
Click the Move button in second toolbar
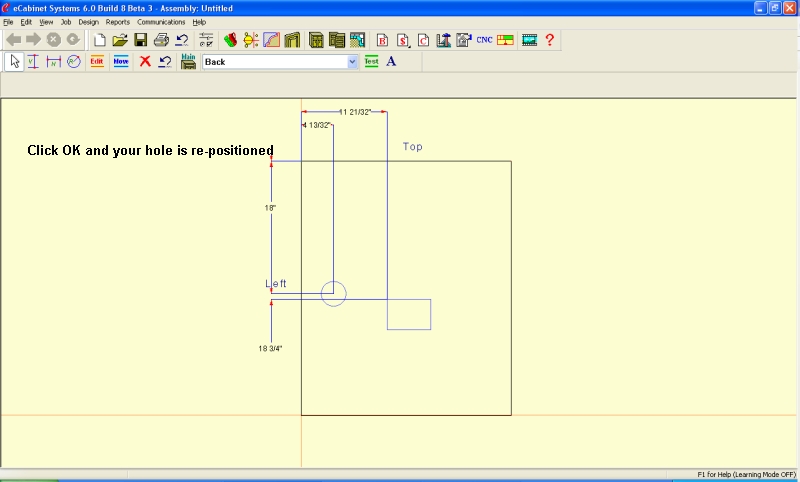coord(121,62)
